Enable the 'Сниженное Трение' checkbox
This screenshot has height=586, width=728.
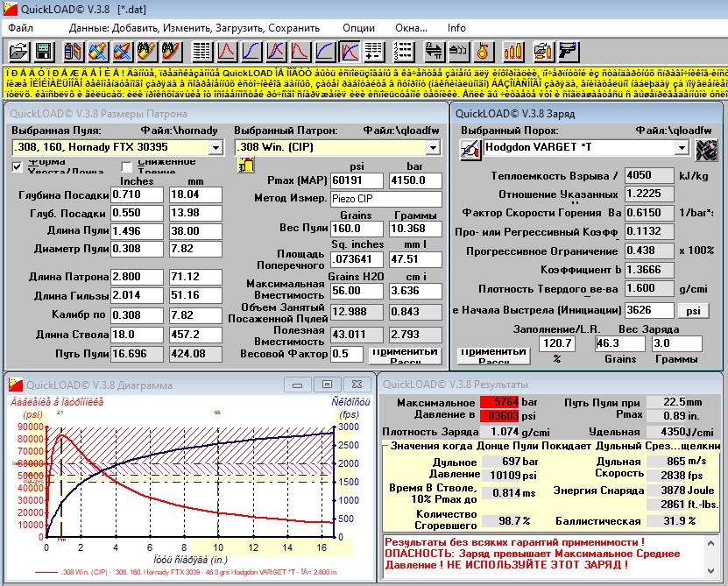[126, 166]
